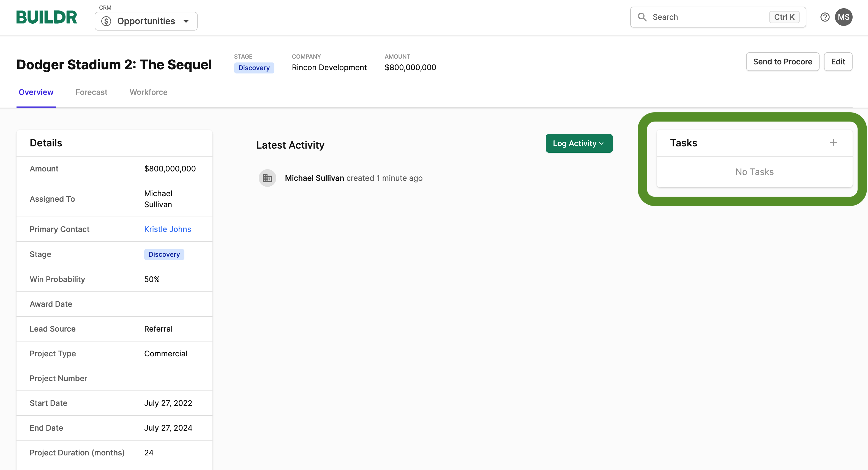Screen dimensions: 868x470
Task: Click the Primary Contact row label
Action: 60,229
